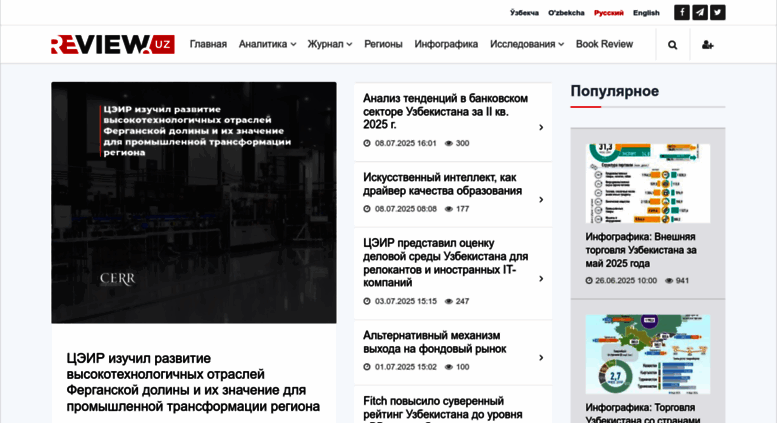
Task: Click the user sign-up icon
Action: click(708, 45)
